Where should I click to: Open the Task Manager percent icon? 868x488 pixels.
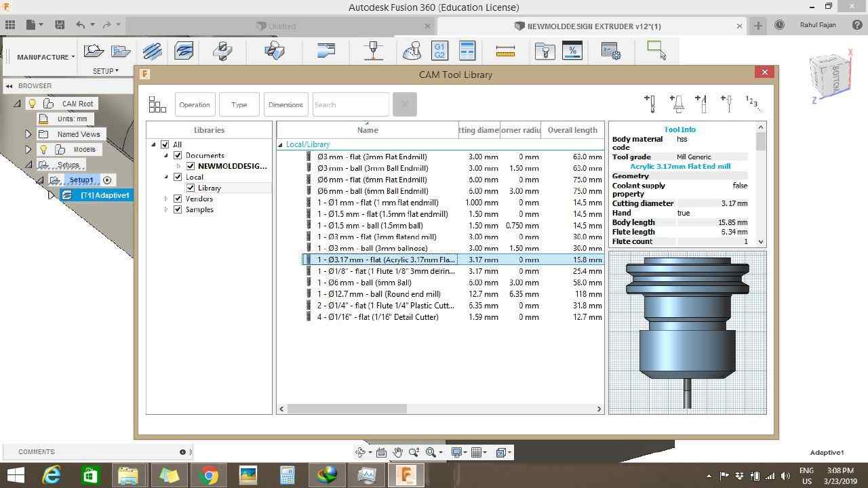point(572,51)
